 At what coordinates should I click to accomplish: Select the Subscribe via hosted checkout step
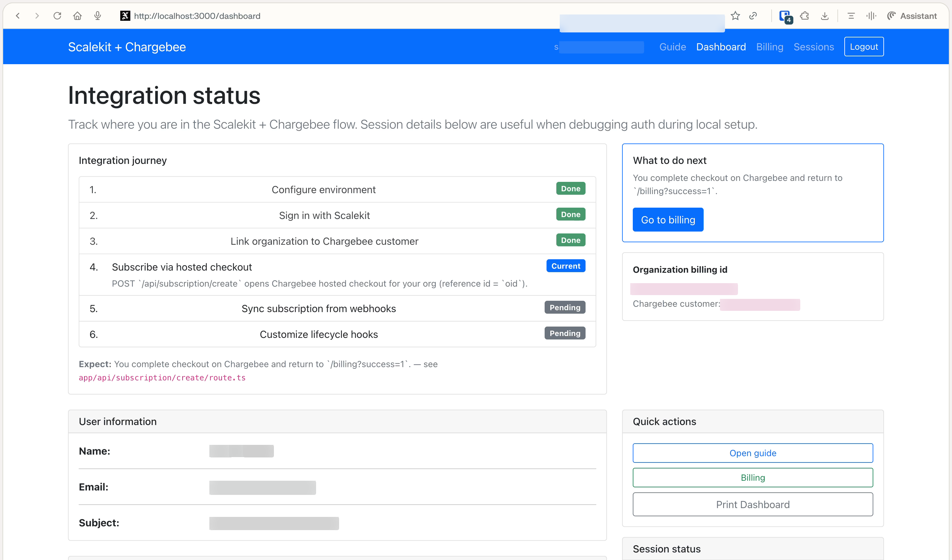pyautogui.click(x=337, y=275)
